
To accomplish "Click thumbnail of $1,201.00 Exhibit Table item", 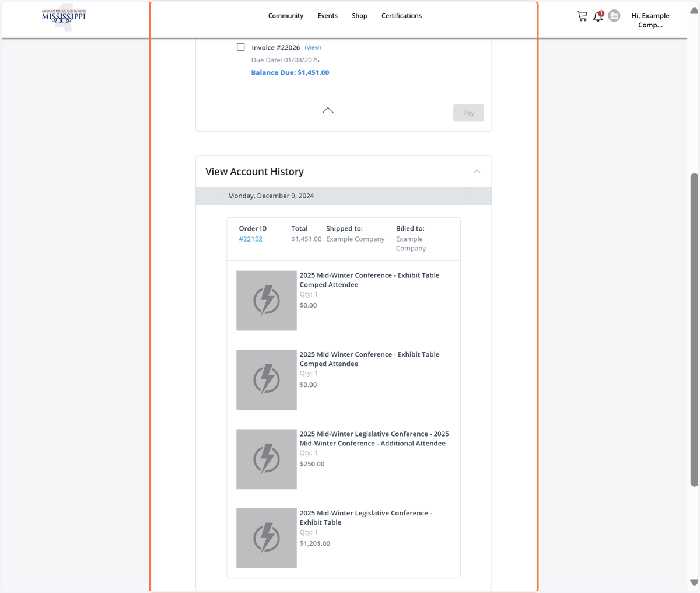I will (267, 538).
